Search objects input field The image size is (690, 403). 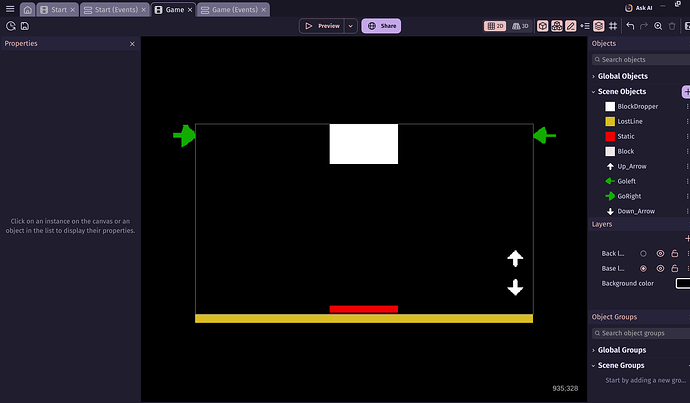[641, 59]
